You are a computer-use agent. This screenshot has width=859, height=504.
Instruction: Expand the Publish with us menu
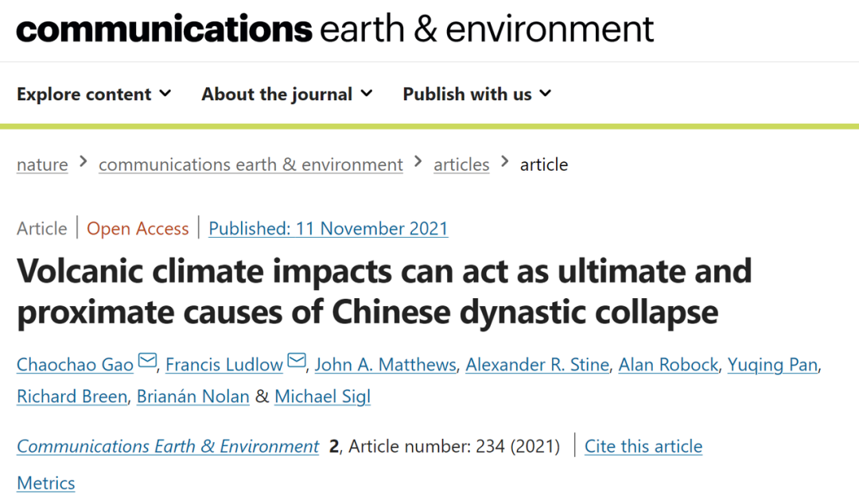[476, 94]
